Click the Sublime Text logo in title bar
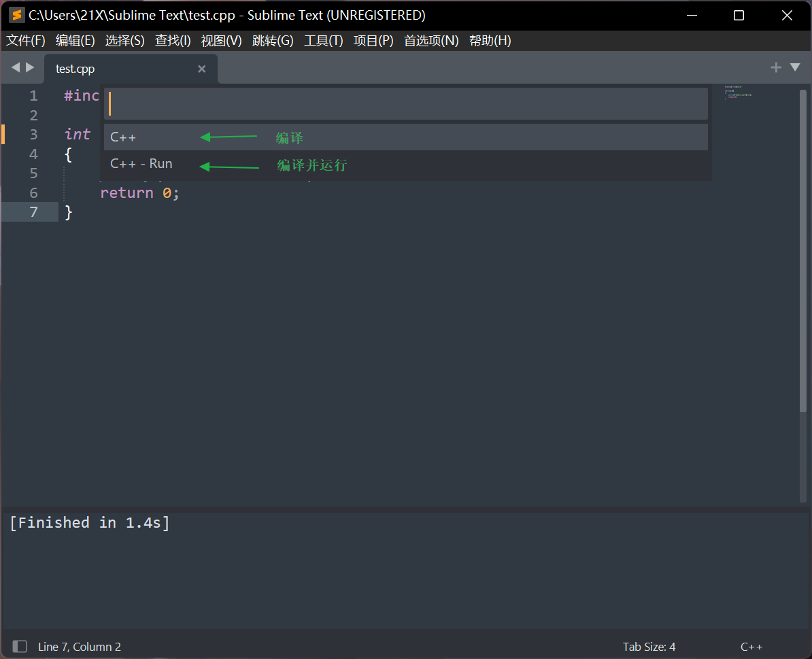Image resolution: width=812 pixels, height=659 pixels. (x=16, y=15)
